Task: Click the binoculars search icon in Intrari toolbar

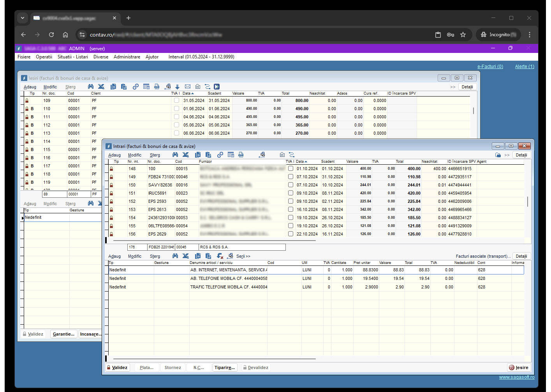Action: point(175,155)
